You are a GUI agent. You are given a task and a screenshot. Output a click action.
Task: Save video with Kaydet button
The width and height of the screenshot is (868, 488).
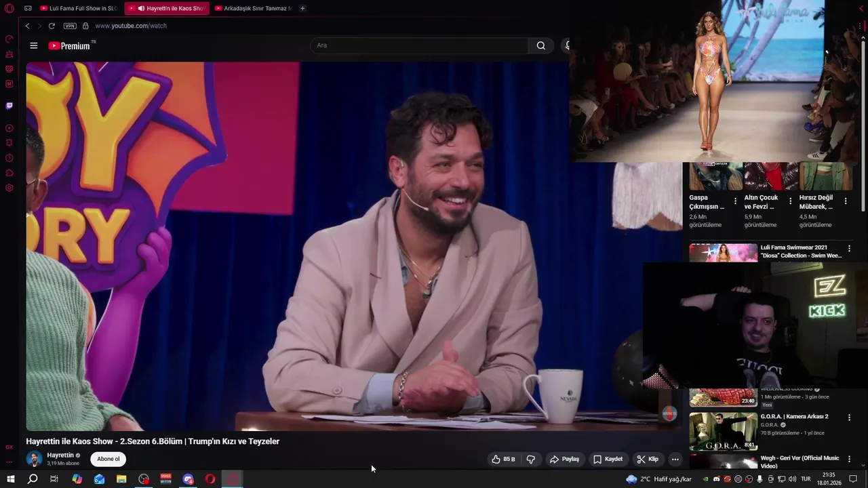point(608,459)
